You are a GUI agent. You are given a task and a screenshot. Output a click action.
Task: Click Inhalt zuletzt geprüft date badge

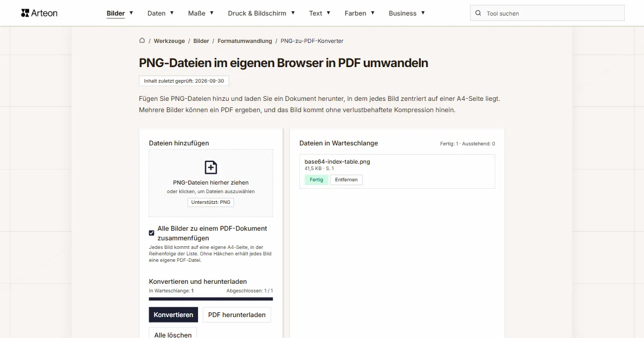click(184, 80)
